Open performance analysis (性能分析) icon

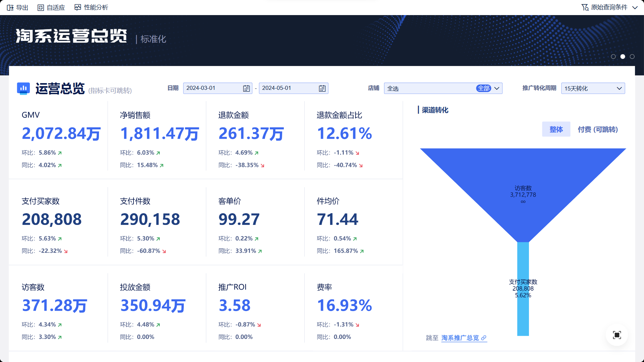(x=77, y=7)
